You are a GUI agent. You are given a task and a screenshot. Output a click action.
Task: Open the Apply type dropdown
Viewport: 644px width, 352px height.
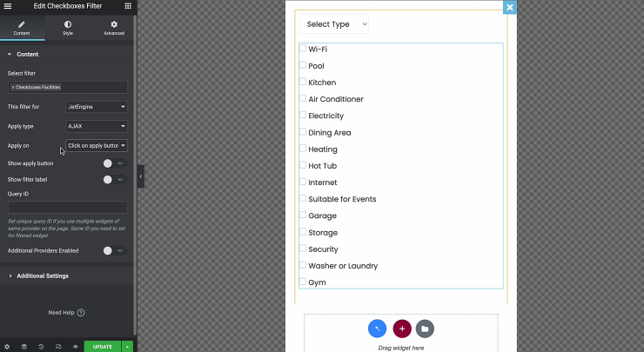pyautogui.click(x=97, y=126)
